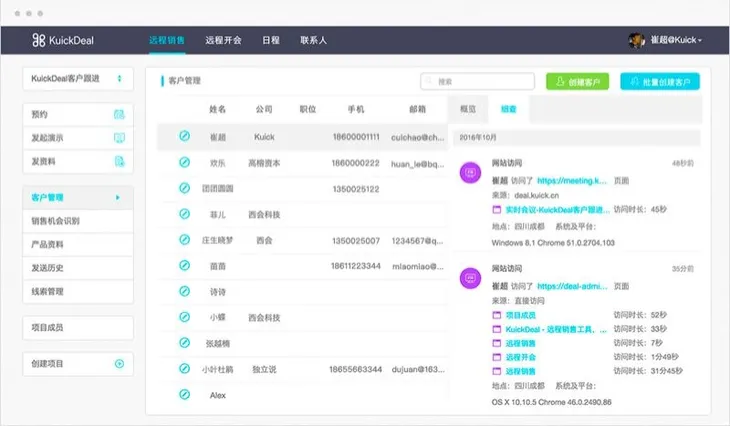This screenshot has width=730, height=426.
Task: Sort by the 姓名 column header
Action: point(217,109)
